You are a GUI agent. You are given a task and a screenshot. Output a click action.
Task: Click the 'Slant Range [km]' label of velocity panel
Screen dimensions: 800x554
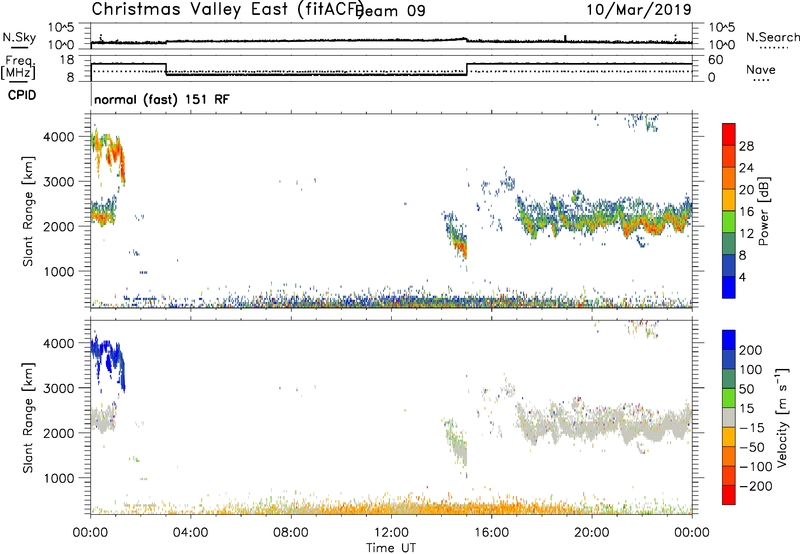tap(28, 417)
